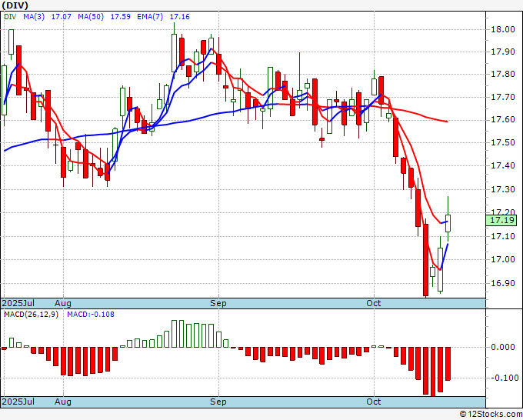Viewport: 523px width, 420px height.
Task: Click the Aug label on price chart axis
Action: 63,303
